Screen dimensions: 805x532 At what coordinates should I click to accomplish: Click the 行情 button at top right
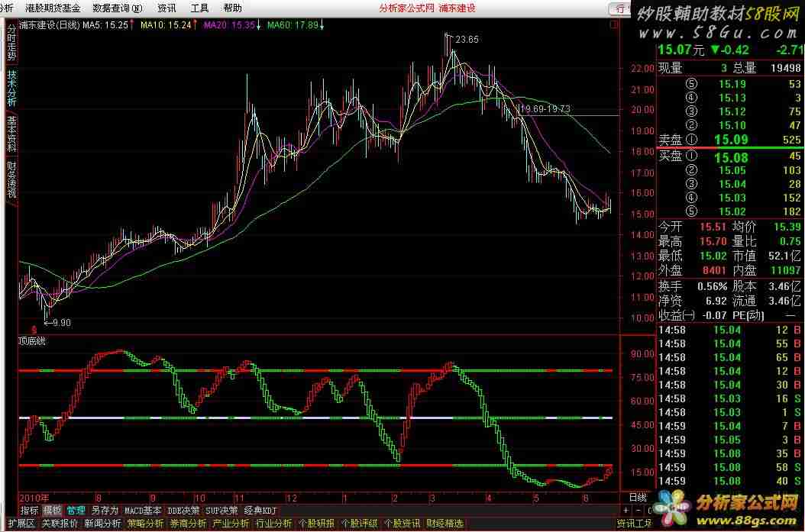621,8
